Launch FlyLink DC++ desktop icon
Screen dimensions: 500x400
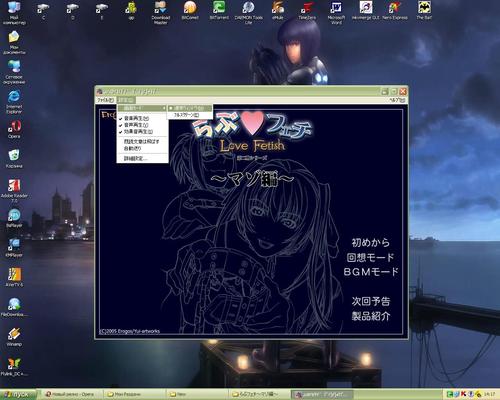coord(14,366)
